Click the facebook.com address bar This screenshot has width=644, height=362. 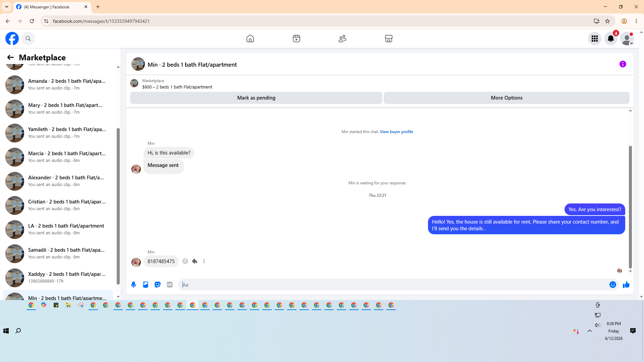tap(319, 21)
